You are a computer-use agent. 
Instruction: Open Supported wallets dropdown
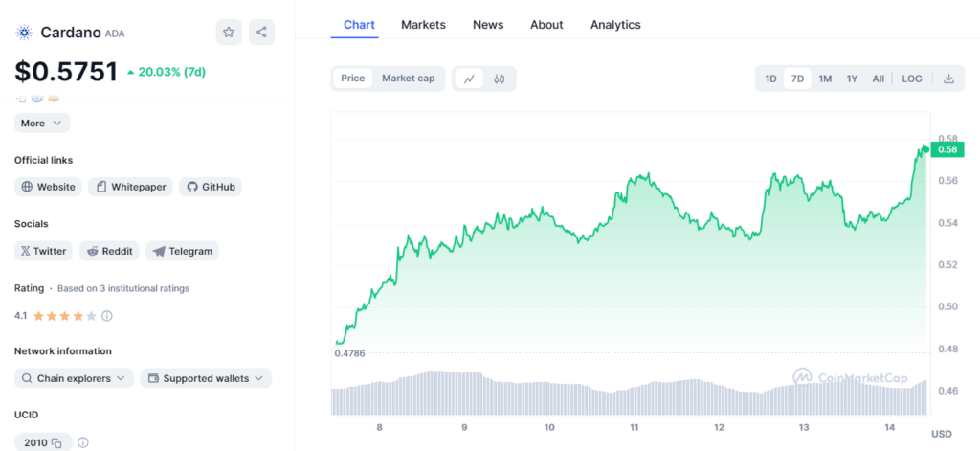pyautogui.click(x=206, y=378)
